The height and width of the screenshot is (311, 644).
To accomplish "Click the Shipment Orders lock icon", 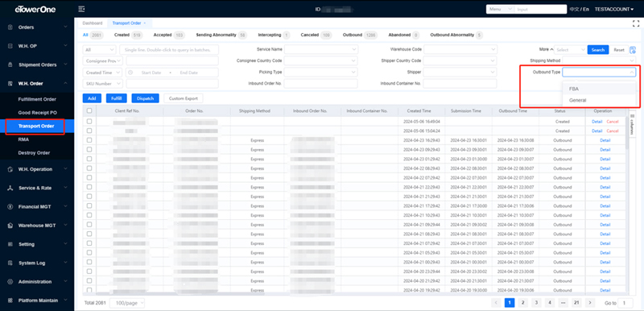I will tap(10, 65).
